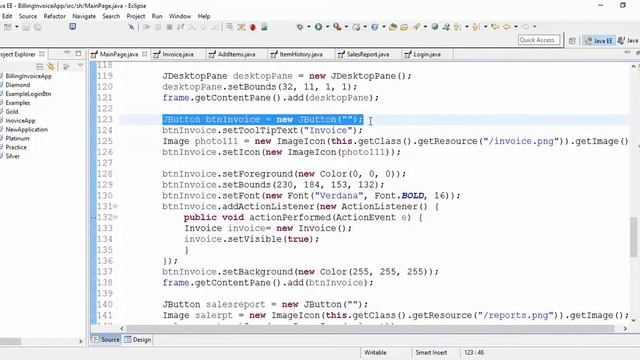
Task: Click the Collapse All icon in Project Explorer
Action: point(40,66)
